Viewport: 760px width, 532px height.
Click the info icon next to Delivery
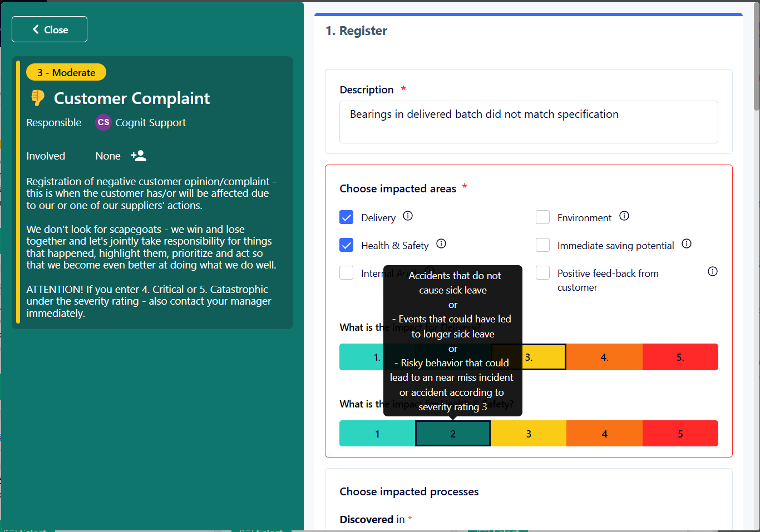pos(408,216)
